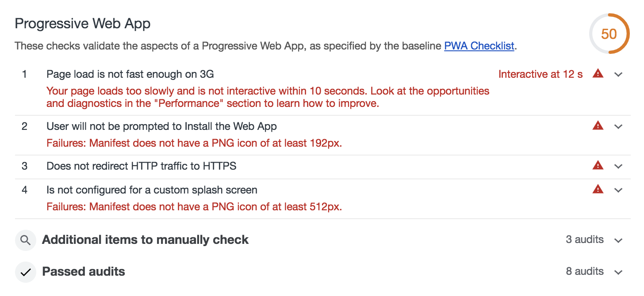644x296 pixels.
Task: Click the '3 audits' count label
Action: coord(585,239)
